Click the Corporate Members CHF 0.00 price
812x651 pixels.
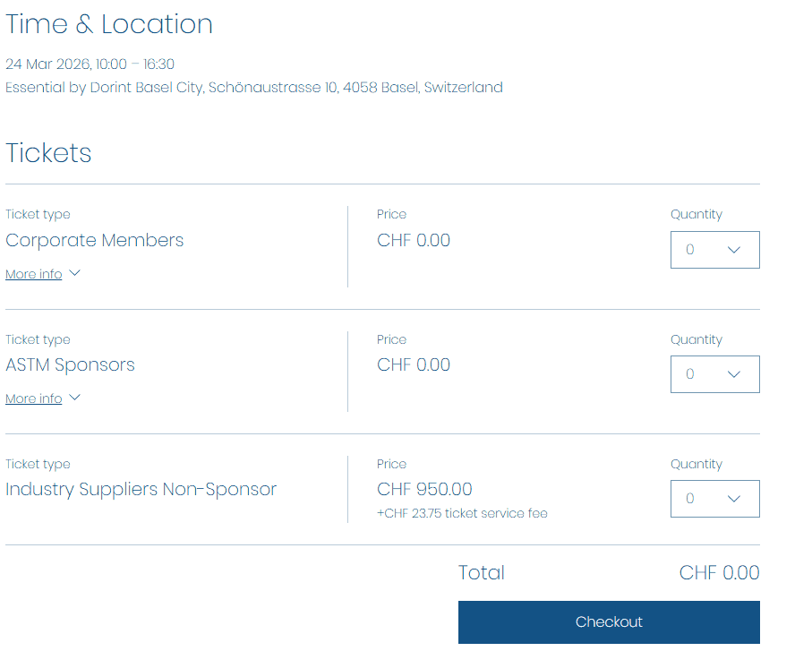(x=414, y=240)
